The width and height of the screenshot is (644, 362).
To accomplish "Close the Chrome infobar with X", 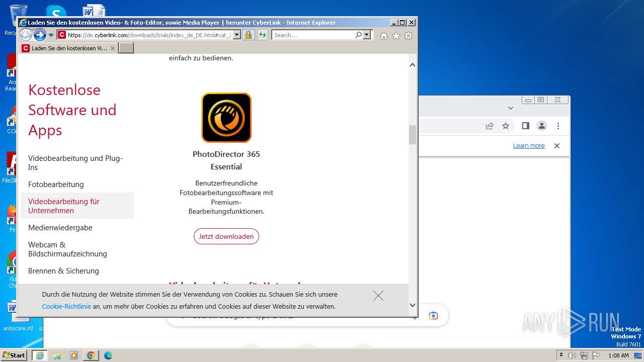I will 557,146.
